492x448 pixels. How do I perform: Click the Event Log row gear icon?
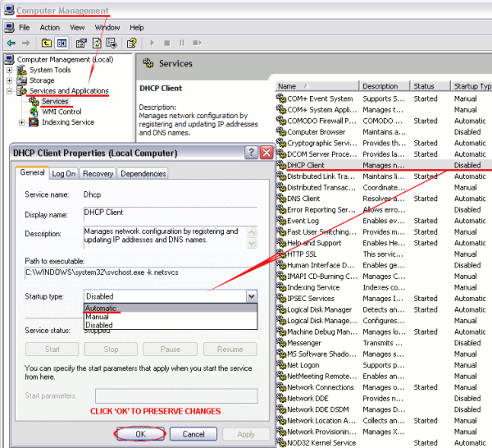pyautogui.click(x=281, y=221)
